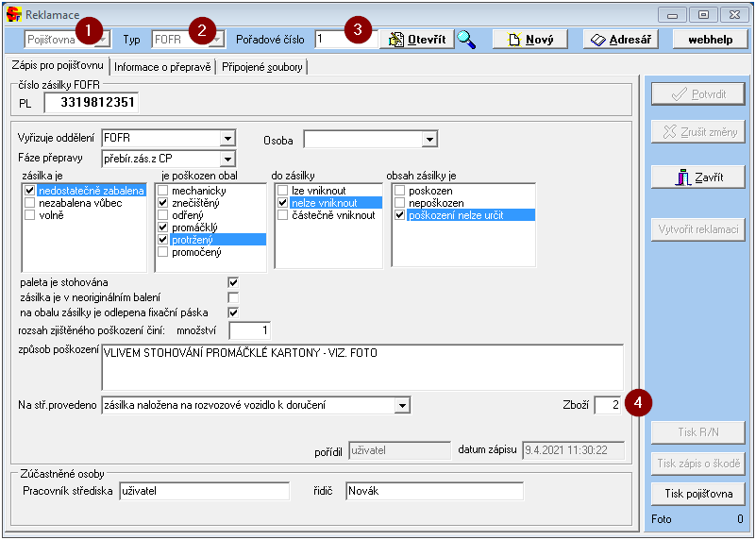756x540 pixels.
Task: Click Tisk pojišťovna print button
Action: [698, 493]
